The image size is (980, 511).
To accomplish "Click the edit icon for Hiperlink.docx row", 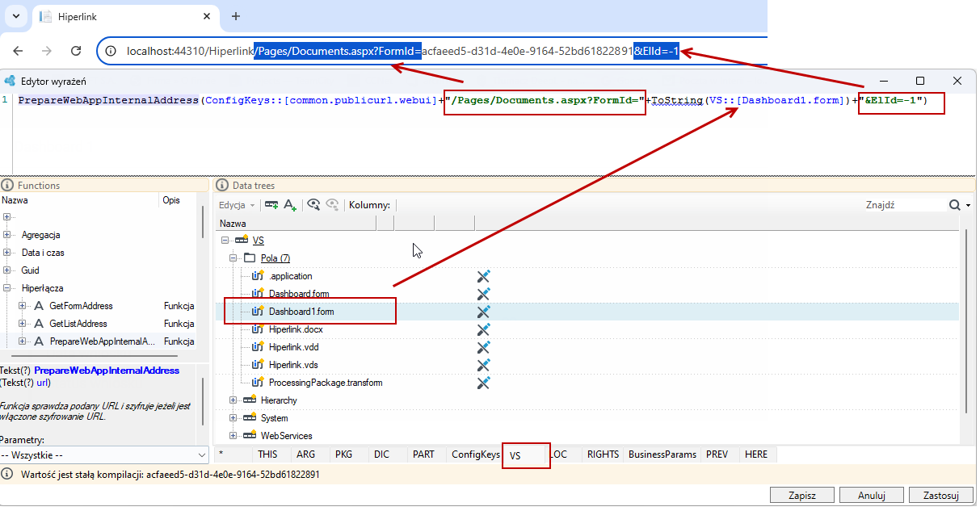I will point(484,329).
